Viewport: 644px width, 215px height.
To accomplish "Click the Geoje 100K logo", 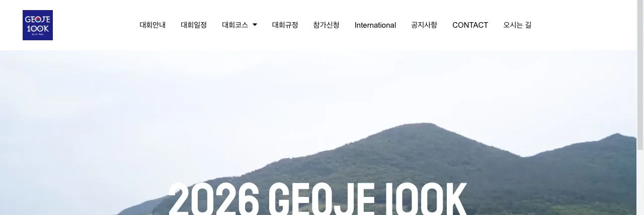I will pyautogui.click(x=38, y=25).
